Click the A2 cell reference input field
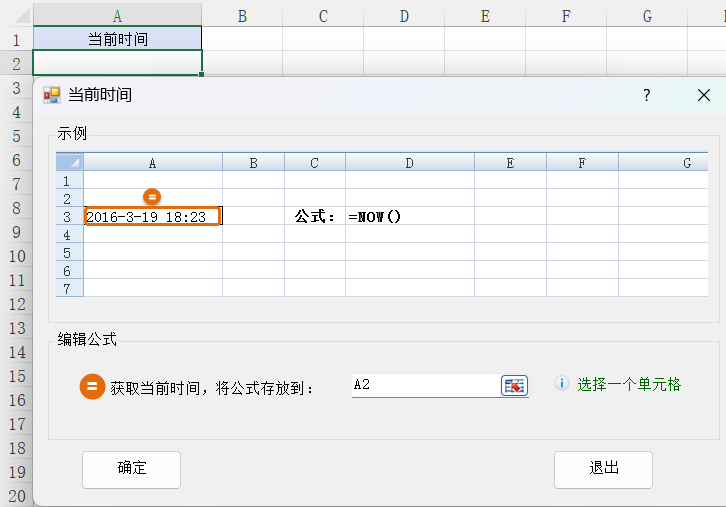The width and height of the screenshot is (726, 507). tap(424, 385)
